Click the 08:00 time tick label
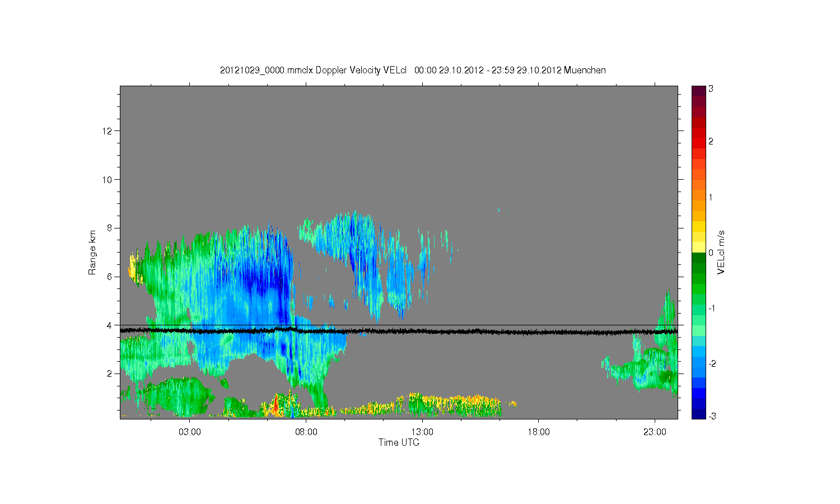 306,432
